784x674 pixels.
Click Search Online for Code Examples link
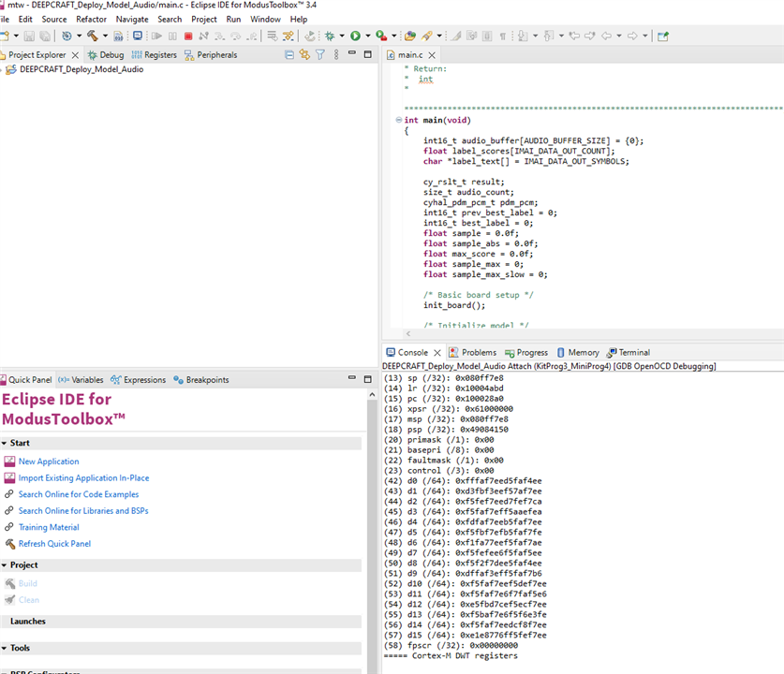(79, 494)
